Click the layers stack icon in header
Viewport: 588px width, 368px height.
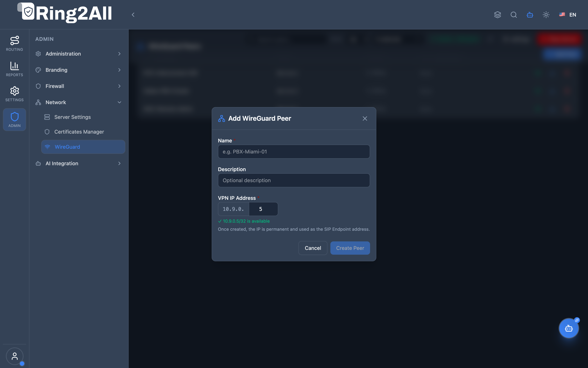click(497, 15)
